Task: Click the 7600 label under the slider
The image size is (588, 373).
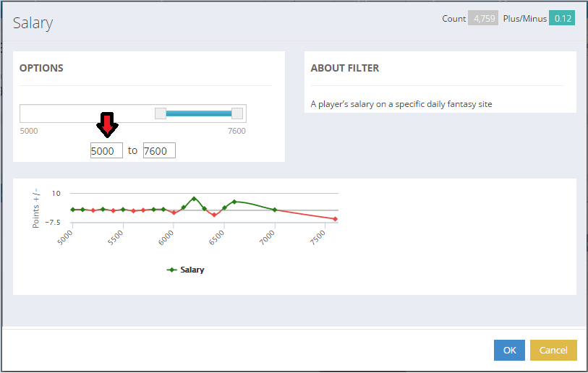Action: pyautogui.click(x=237, y=131)
